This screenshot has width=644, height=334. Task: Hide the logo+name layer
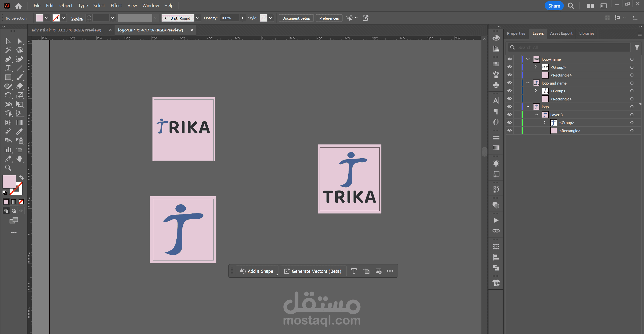point(510,59)
